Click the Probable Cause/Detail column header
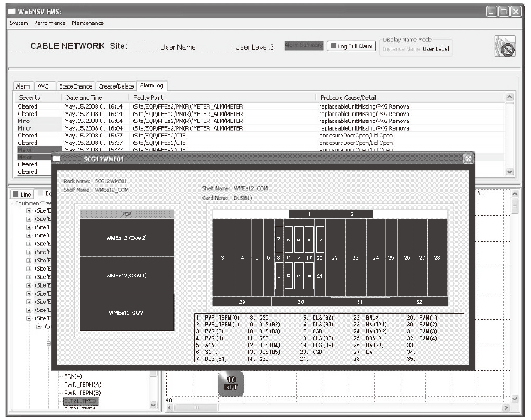 click(x=410, y=97)
